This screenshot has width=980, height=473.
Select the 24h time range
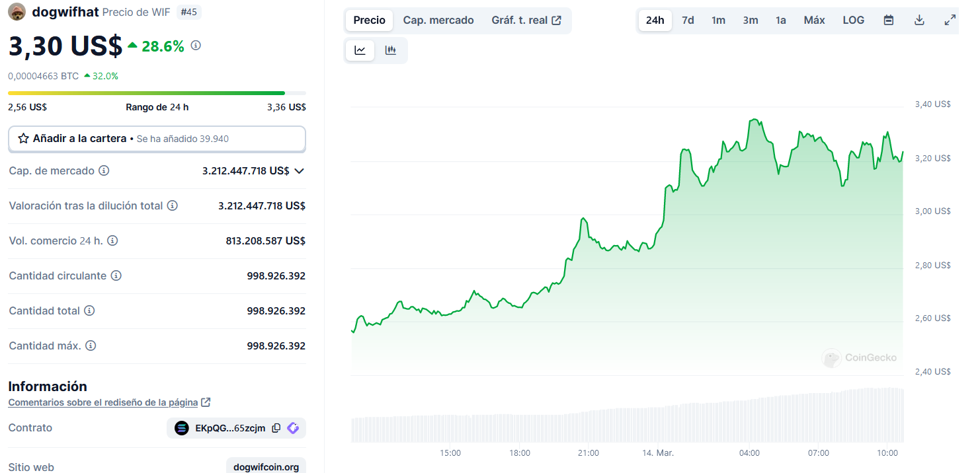(655, 20)
